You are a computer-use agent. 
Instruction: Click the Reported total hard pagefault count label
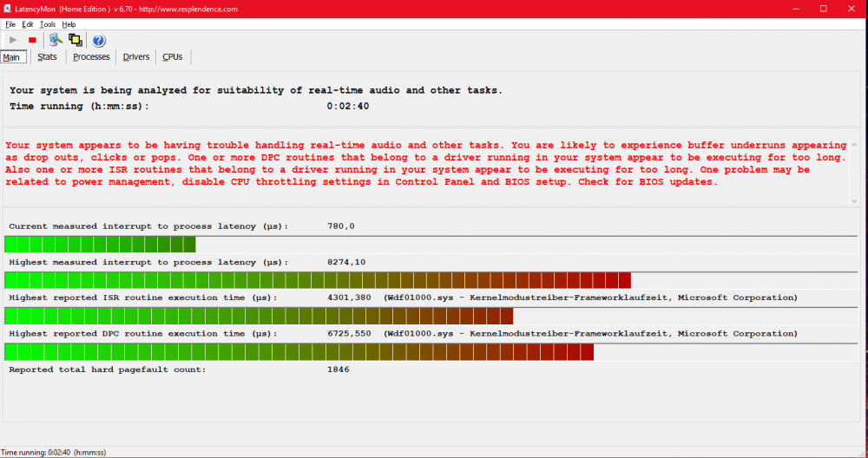[x=108, y=370]
